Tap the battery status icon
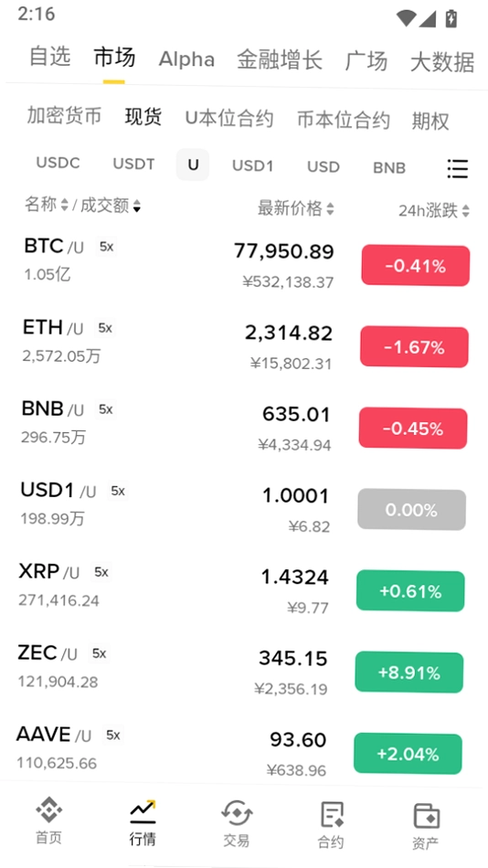 pos(451,17)
